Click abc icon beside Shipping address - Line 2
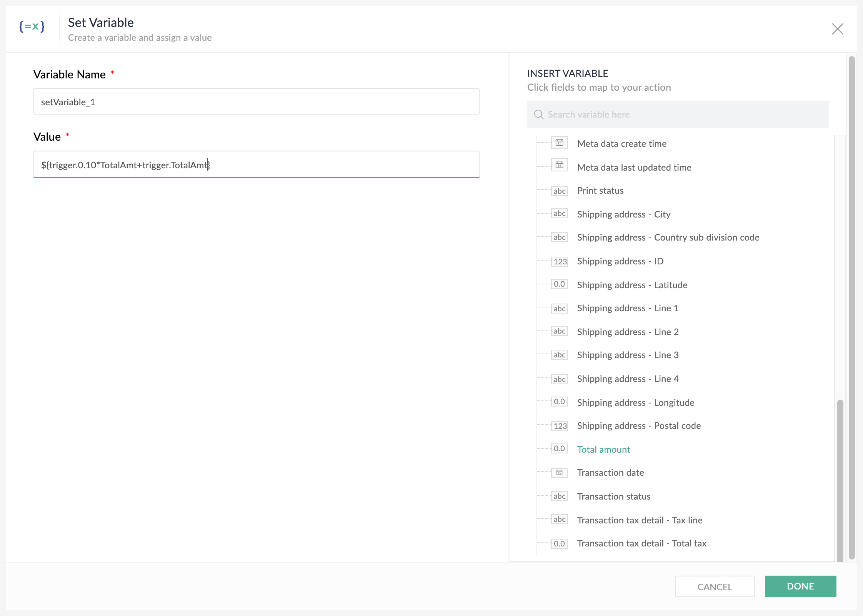Image resolution: width=863 pixels, height=616 pixels. 560,331
